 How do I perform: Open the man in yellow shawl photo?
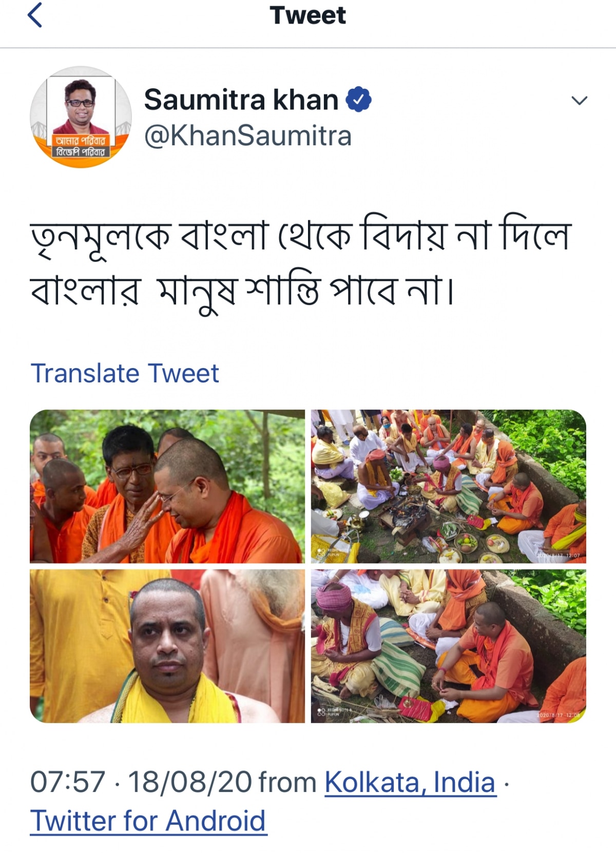pyautogui.click(x=167, y=646)
